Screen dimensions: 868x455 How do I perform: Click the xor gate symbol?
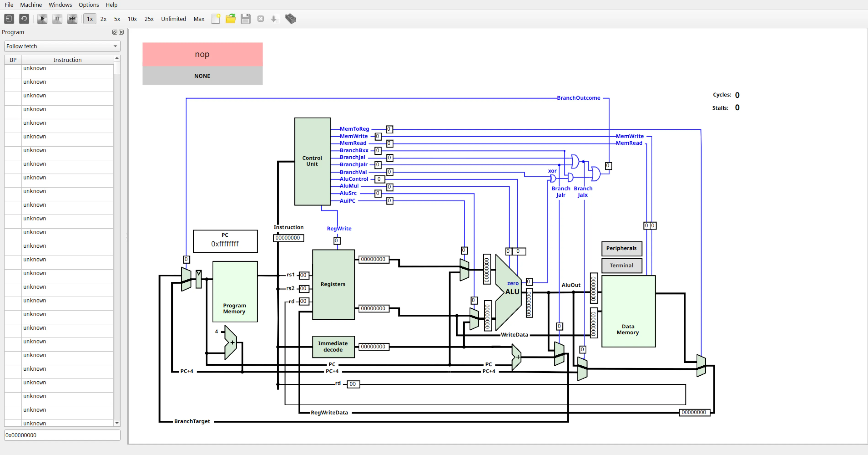click(x=553, y=178)
